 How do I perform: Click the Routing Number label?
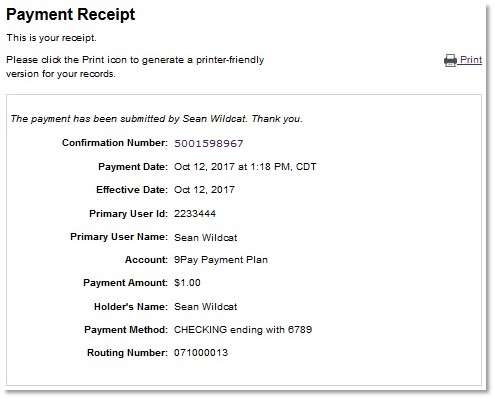pyautogui.click(x=127, y=353)
